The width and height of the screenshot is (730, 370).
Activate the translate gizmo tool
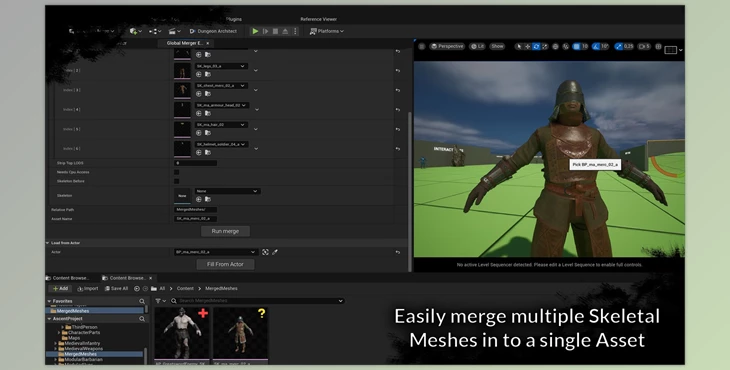pyautogui.click(x=527, y=47)
